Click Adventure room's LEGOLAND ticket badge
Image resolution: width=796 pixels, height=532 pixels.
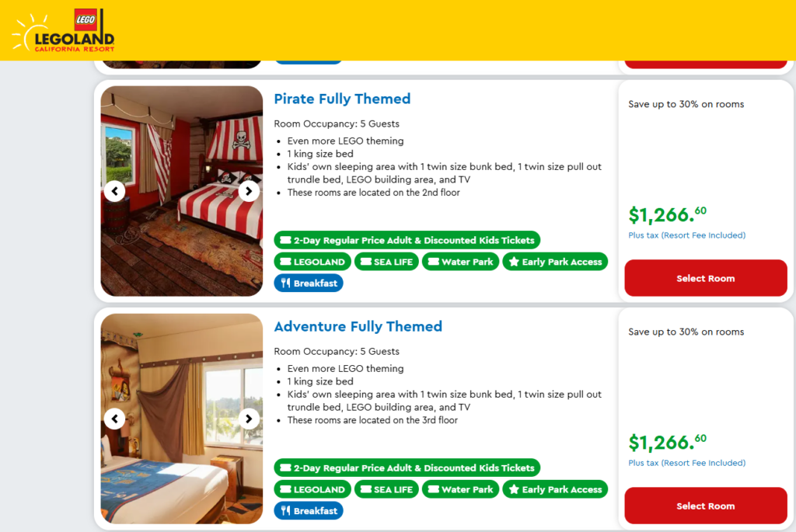point(312,489)
